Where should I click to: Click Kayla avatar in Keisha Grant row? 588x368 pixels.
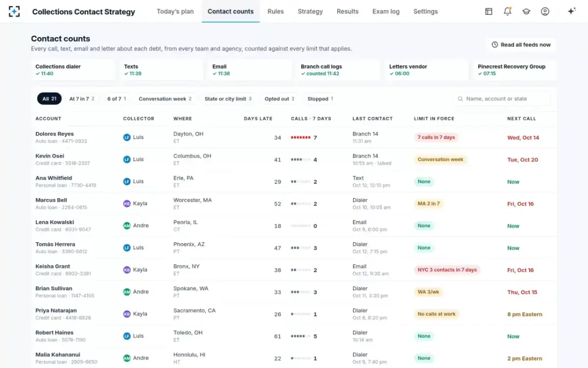coord(127,270)
